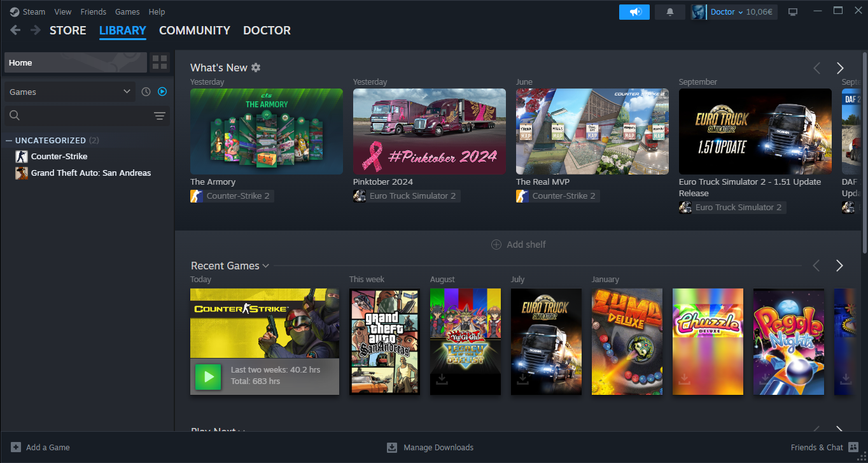Screen dimensions: 868x463
Task: Open the Games filter dropdown
Action: tap(69, 92)
